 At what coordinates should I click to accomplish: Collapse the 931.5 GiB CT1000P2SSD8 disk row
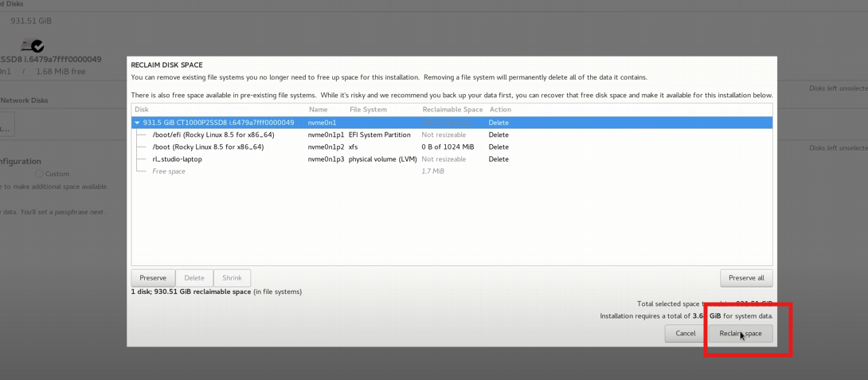pos(137,123)
